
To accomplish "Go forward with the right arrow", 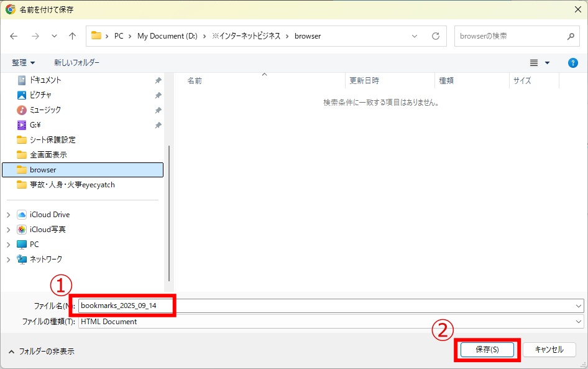I will (35, 36).
